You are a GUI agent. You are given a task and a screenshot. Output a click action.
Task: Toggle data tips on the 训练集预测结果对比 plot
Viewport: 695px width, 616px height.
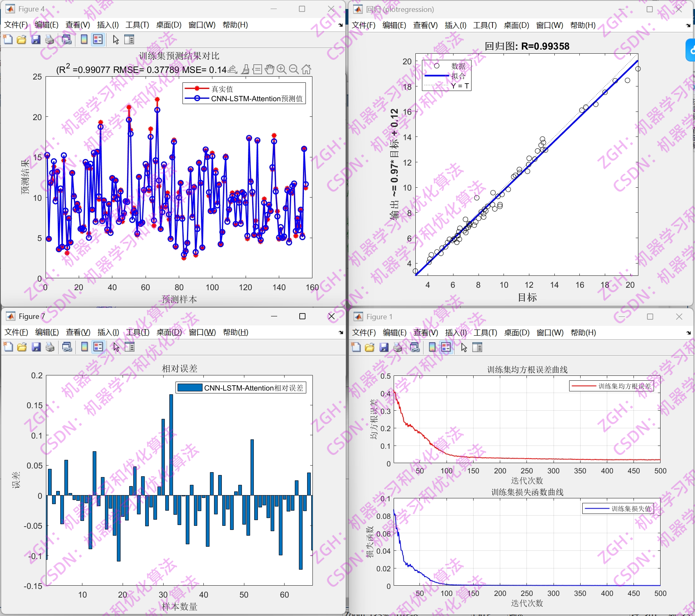(257, 69)
